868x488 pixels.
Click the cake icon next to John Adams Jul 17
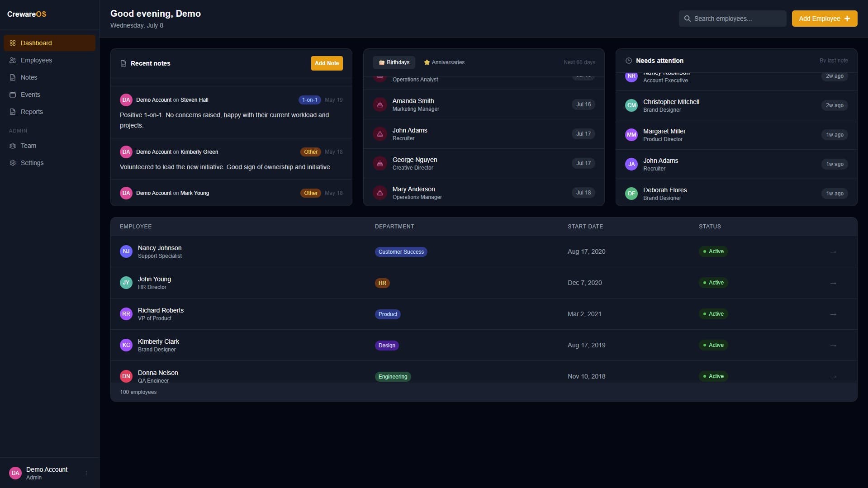click(380, 134)
